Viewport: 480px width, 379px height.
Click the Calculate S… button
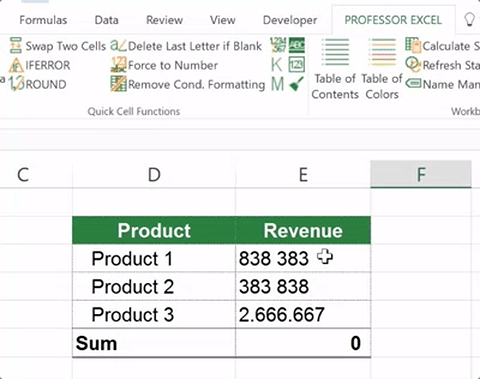(x=442, y=46)
